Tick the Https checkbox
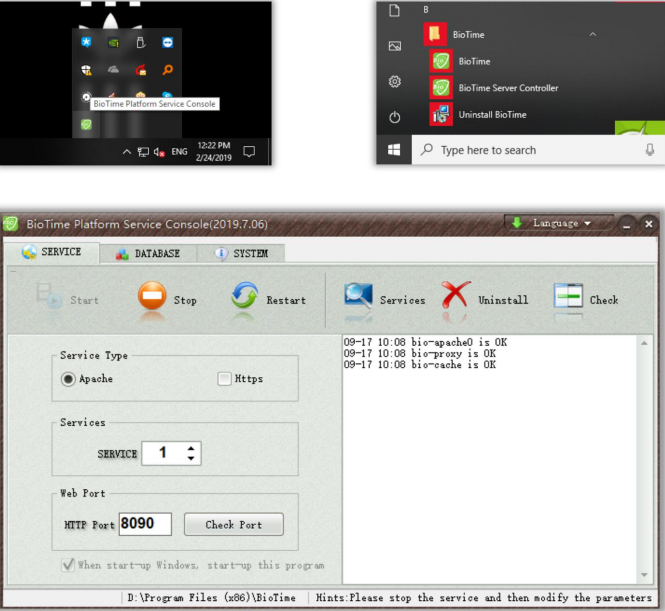The image size is (665, 611). tap(224, 379)
